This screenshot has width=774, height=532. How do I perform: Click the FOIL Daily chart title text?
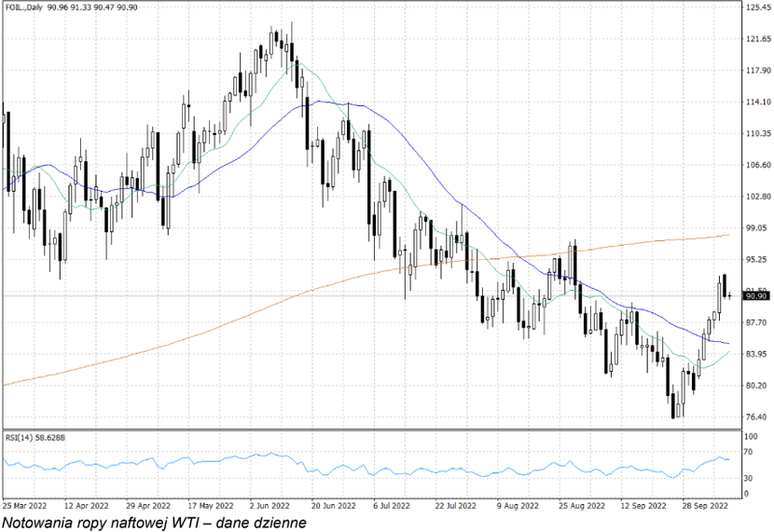(x=70, y=7)
